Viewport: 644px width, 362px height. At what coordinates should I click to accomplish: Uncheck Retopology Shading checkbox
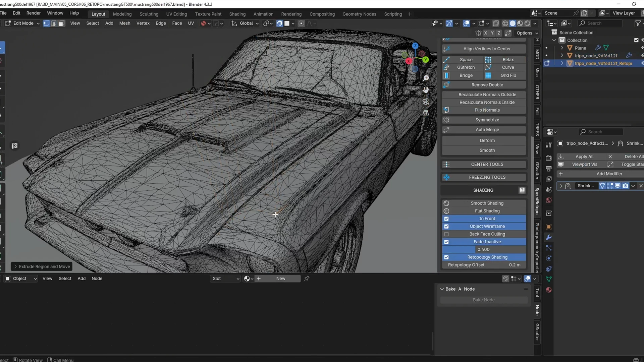pos(446,257)
